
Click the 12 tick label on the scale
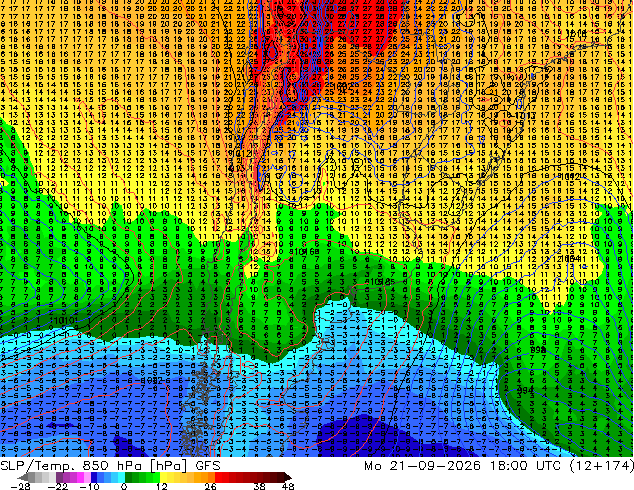[x=162, y=486]
